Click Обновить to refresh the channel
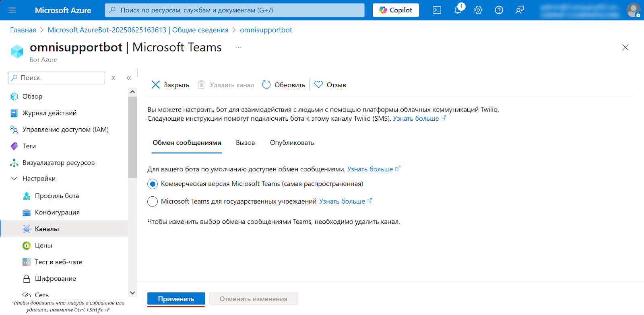This screenshot has height=315, width=644. (284, 85)
